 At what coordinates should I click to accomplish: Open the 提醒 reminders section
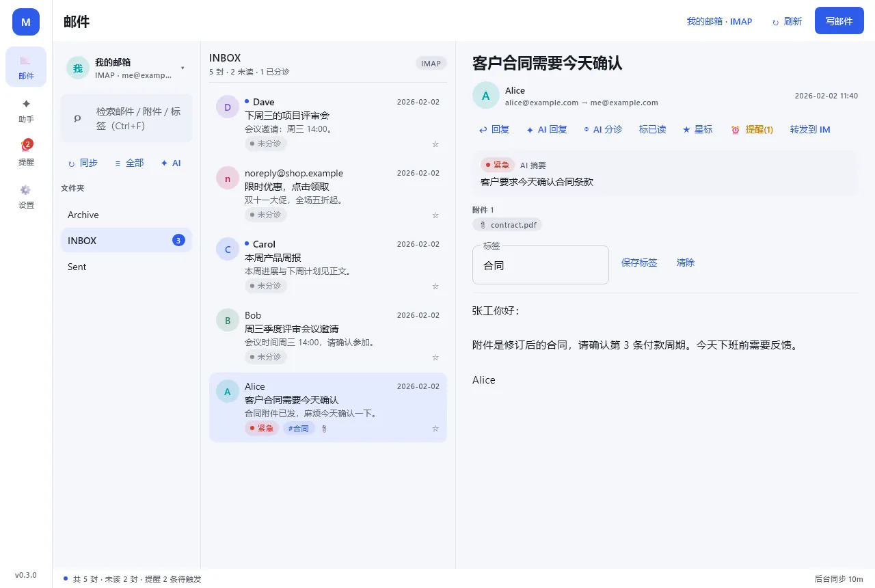pos(26,153)
